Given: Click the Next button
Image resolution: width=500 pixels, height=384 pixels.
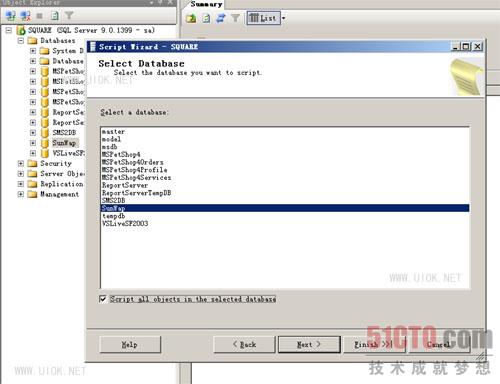Looking at the screenshot, I should pos(309,344).
